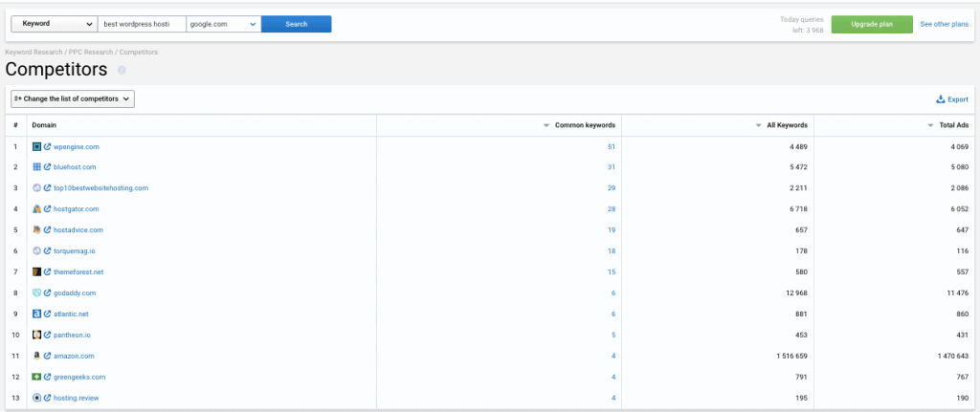Open external link icon for hostadvice.com

47,229
